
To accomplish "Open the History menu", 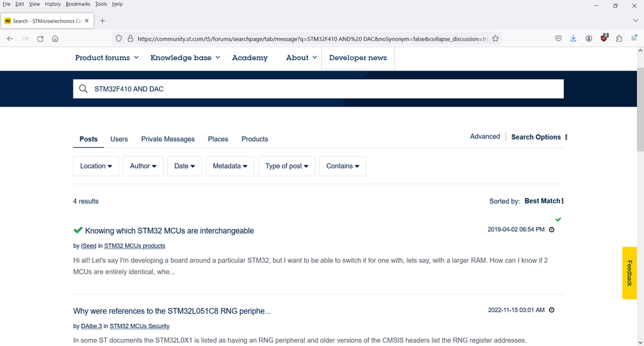I will [53, 4].
